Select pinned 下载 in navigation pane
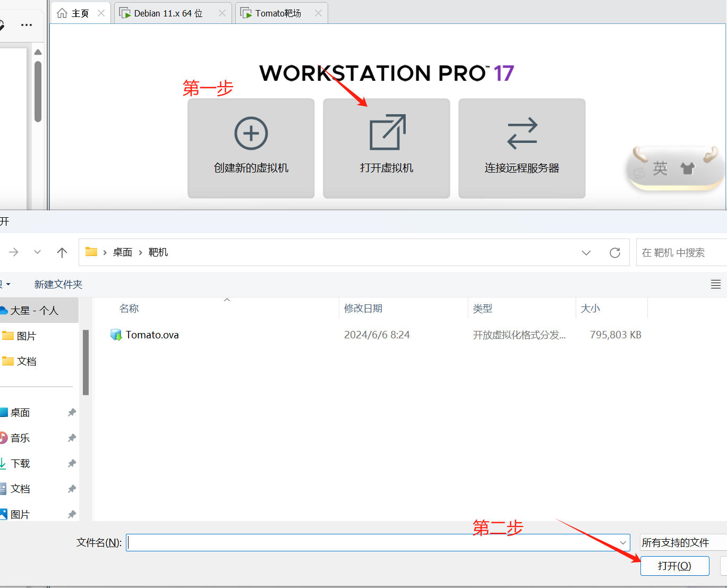The height and width of the screenshot is (588, 727). (20, 464)
